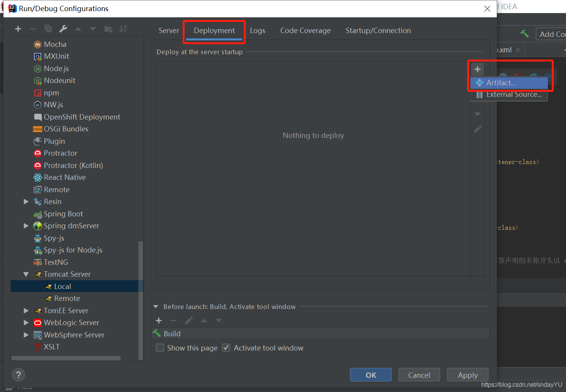Image resolution: width=566 pixels, height=392 pixels.
Task: Move configuration down arrow in toolbar
Action: (93, 29)
